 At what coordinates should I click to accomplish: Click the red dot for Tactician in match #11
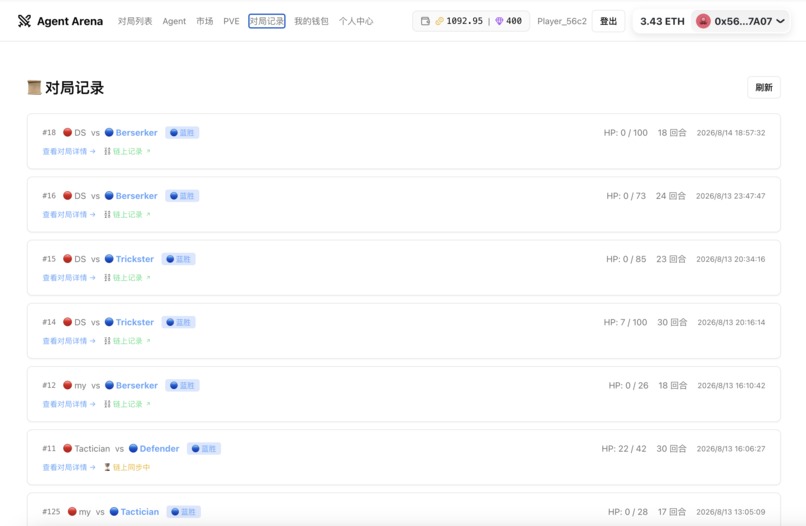67,448
